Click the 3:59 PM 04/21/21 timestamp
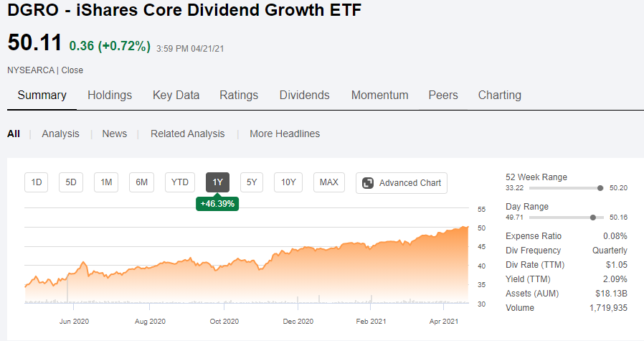 [190, 49]
